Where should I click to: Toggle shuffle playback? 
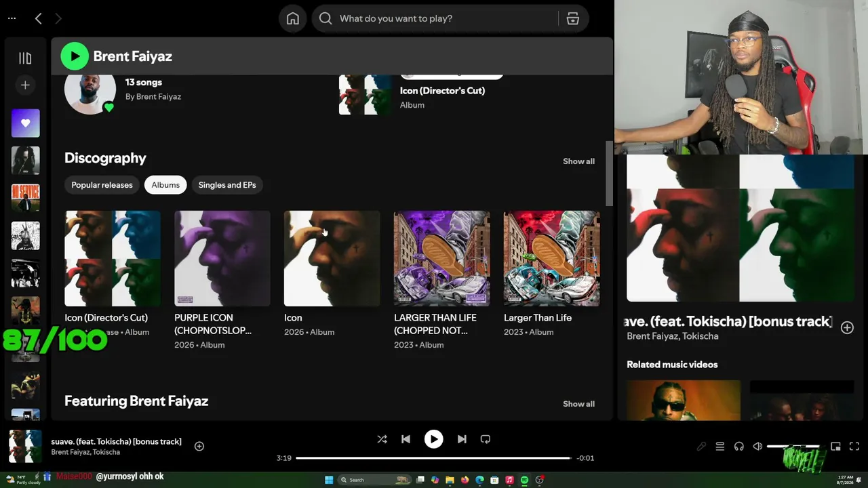[x=382, y=439]
